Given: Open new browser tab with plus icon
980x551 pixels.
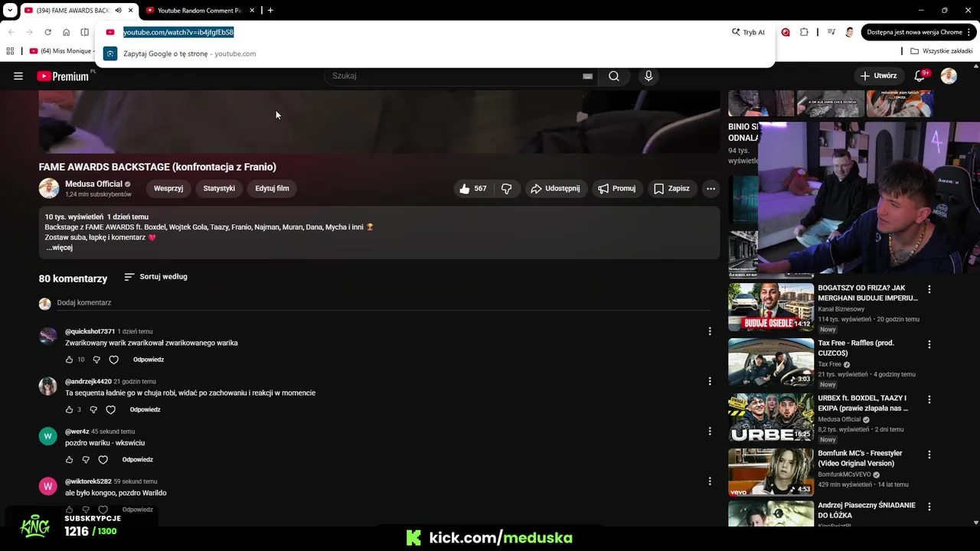Looking at the screenshot, I should [x=270, y=10].
